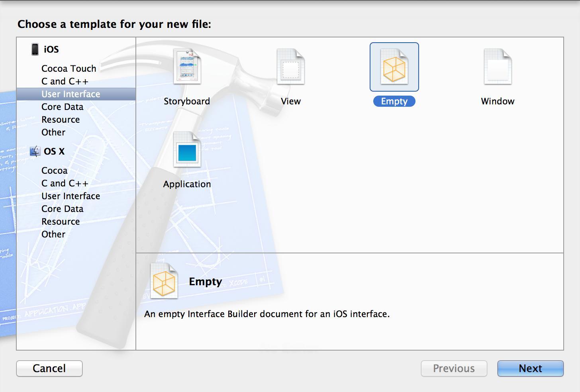Select the Empty template icon
Screen dimensions: 580x392
[394, 67]
